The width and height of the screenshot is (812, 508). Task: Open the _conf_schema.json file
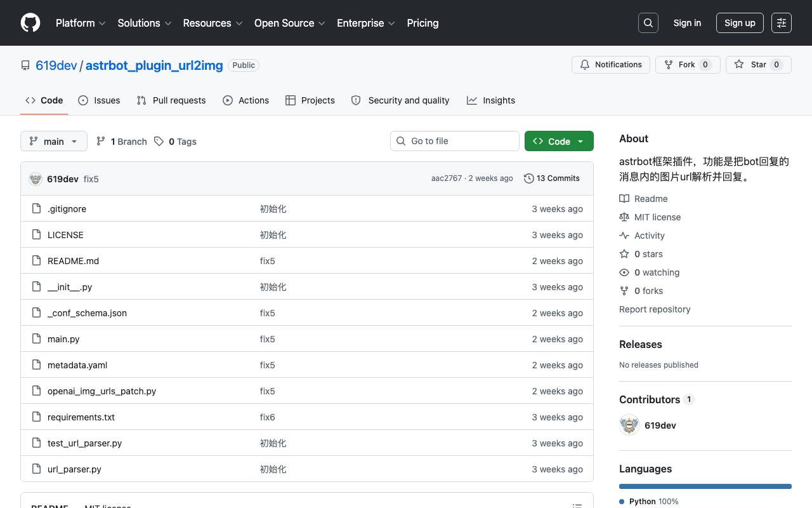87,313
